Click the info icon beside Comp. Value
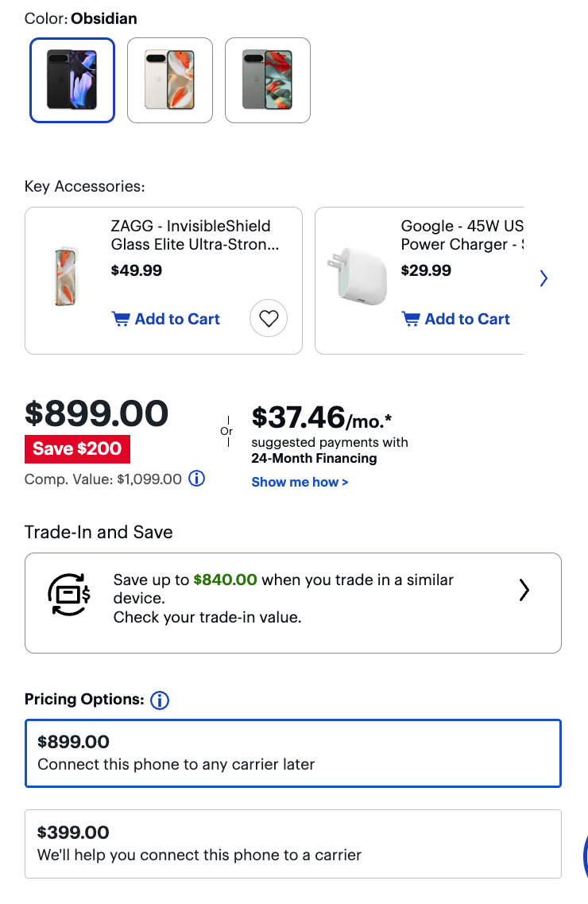This screenshot has width=588, height=904. tap(196, 479)
